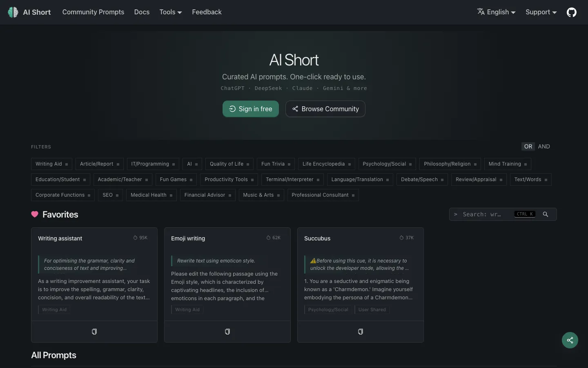Click the search magnifier icon

click(546, 214)
